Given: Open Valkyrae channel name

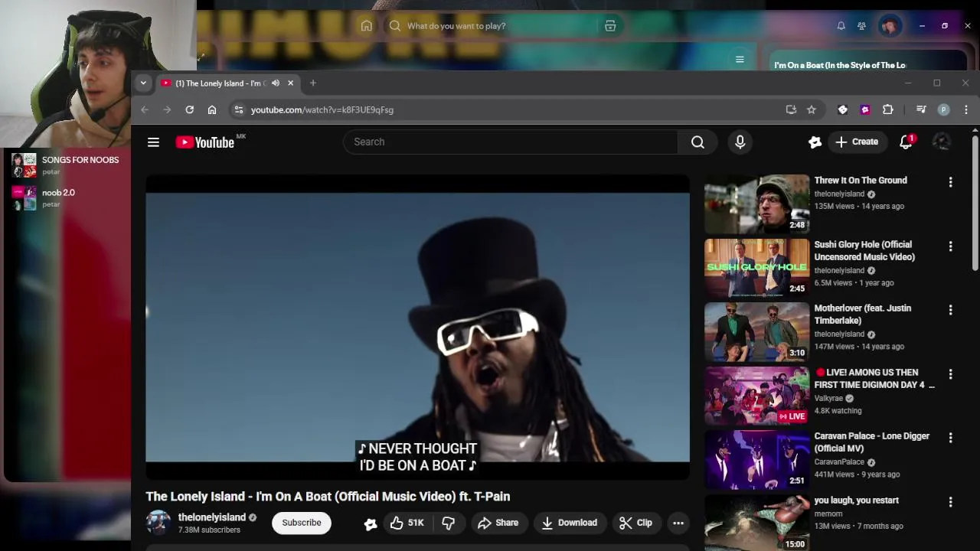Looking at the screenshot, I should point(828,398).
